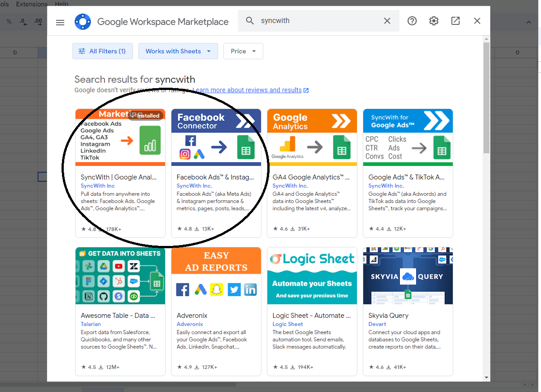This screenshot has height=392, width=541.
Task: Click in the syncwith search field
Action: pyautogui.click(x=317, y=21)
